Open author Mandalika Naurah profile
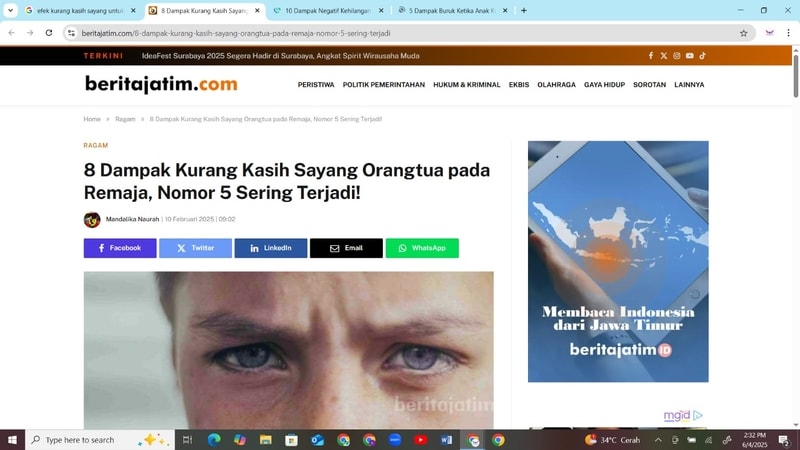The height and width of the screenshot is (450, 800). (133, 219)
